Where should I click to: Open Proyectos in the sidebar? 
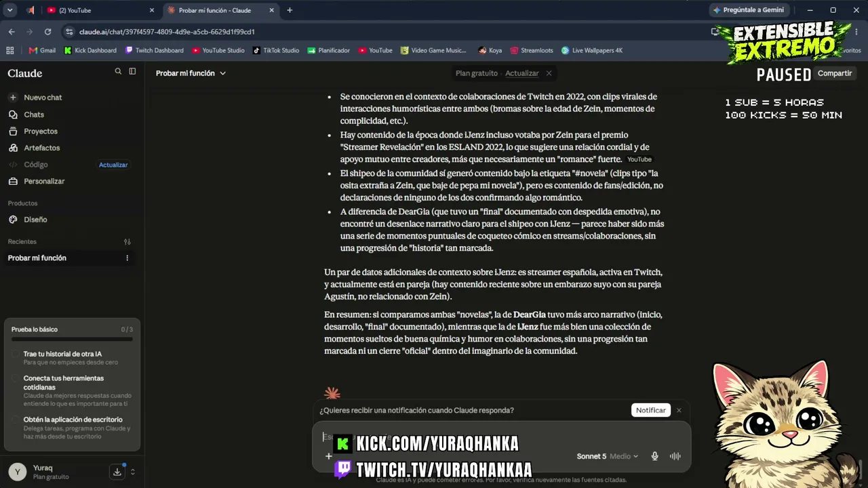pos(40,131)
